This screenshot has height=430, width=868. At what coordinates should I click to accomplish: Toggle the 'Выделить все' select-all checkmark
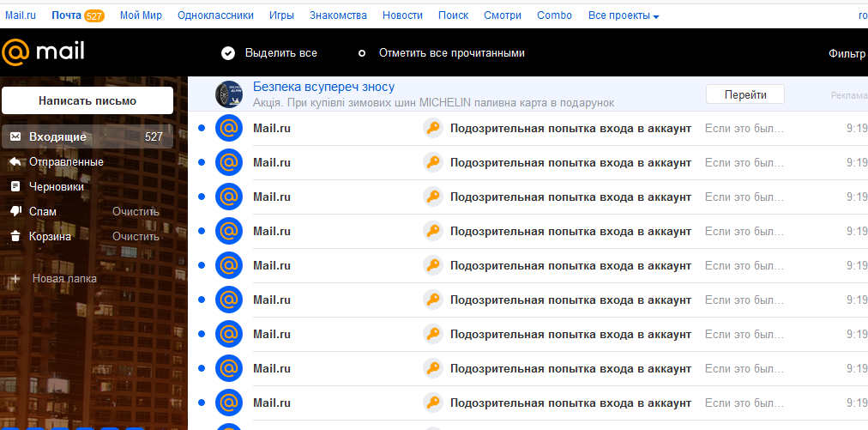point(228,53)
